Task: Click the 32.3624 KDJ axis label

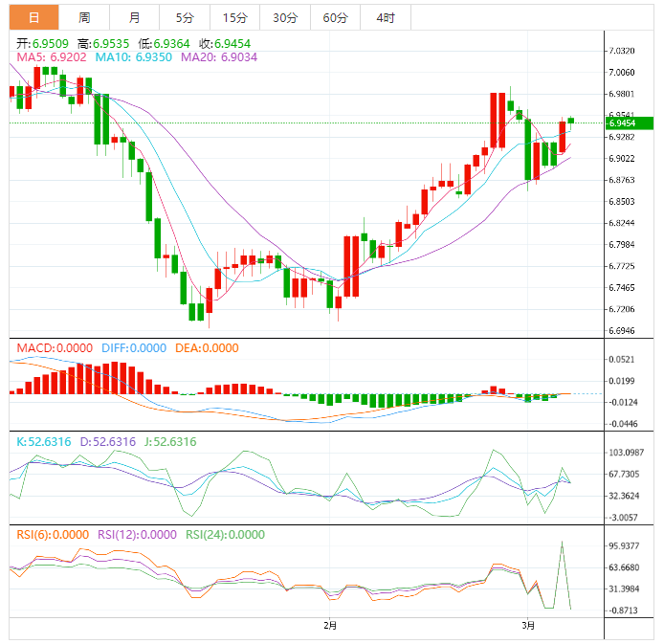Action: pos(624,496)
